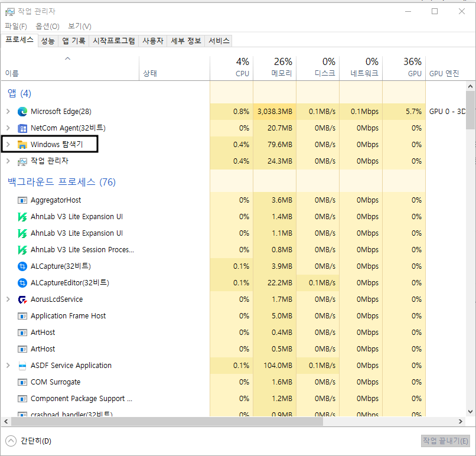Switch to the 앱 기록 tab
This screenshot has height=456, width=476.
pos(73,41)
